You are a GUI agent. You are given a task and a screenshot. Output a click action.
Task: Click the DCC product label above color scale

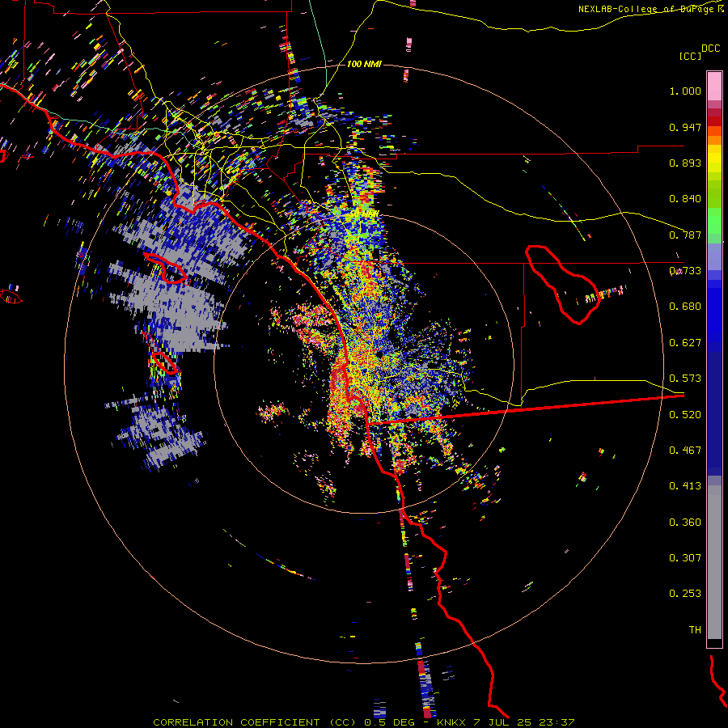(711, 49)
